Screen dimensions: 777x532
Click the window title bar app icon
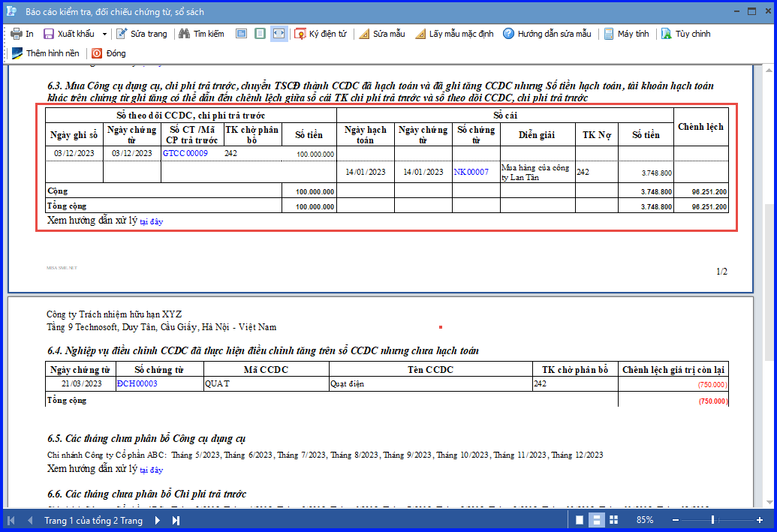coord(12,11)
